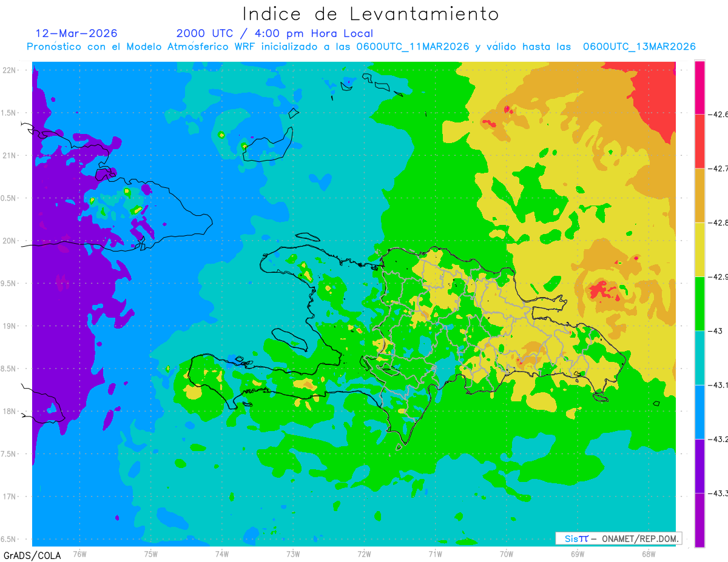Click the "-42.8" legend value
The height and width of the screenshot is (562, 728).
(x=718, y=222)
